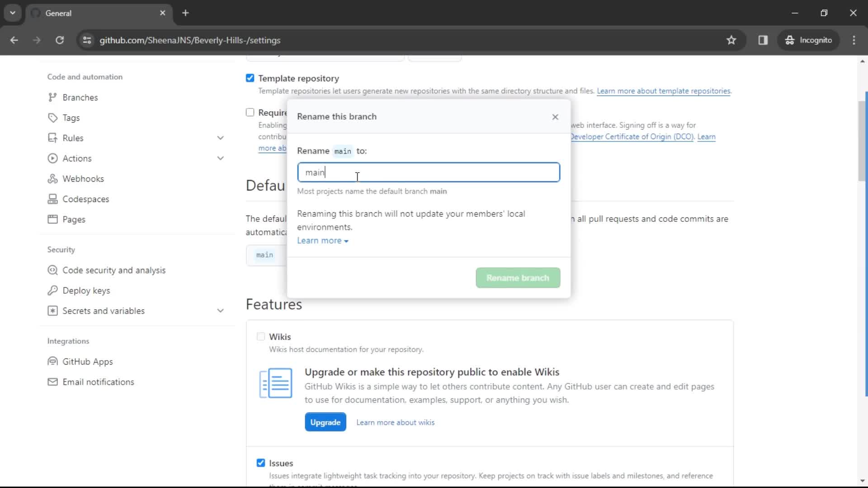
Task: Click the Actions icon in sidebar
Action: 52,158
